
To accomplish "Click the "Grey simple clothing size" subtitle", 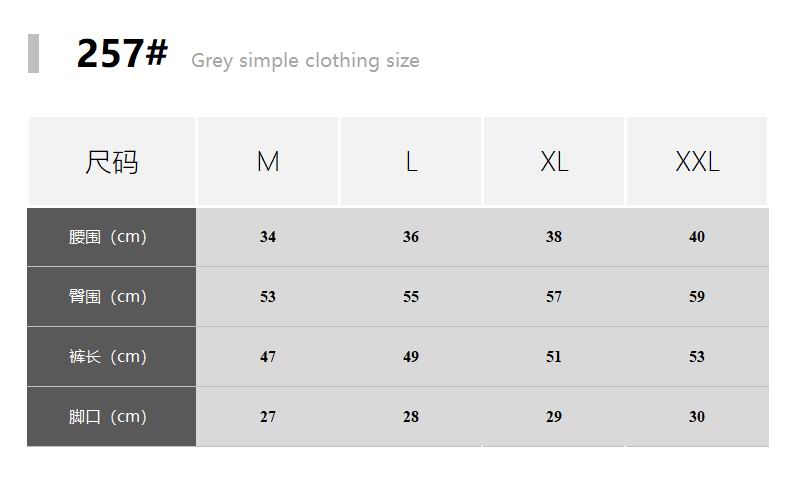I will point(305,61).
